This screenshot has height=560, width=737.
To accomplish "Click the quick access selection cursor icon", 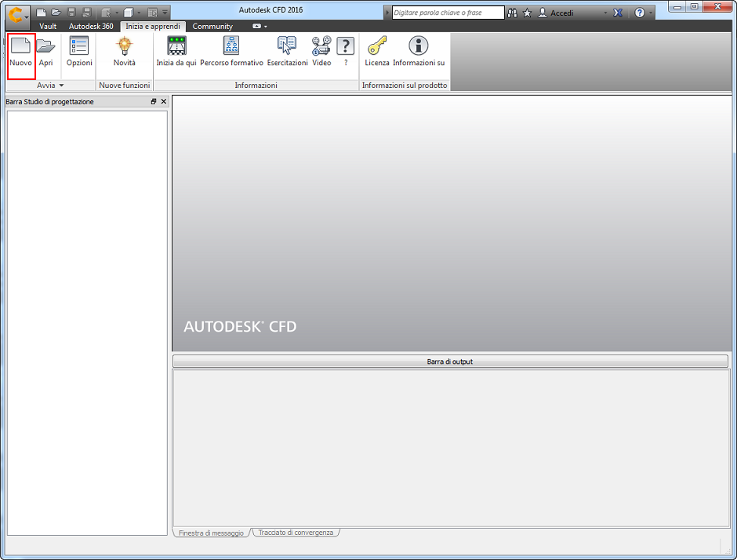I will tap(106, 13).
